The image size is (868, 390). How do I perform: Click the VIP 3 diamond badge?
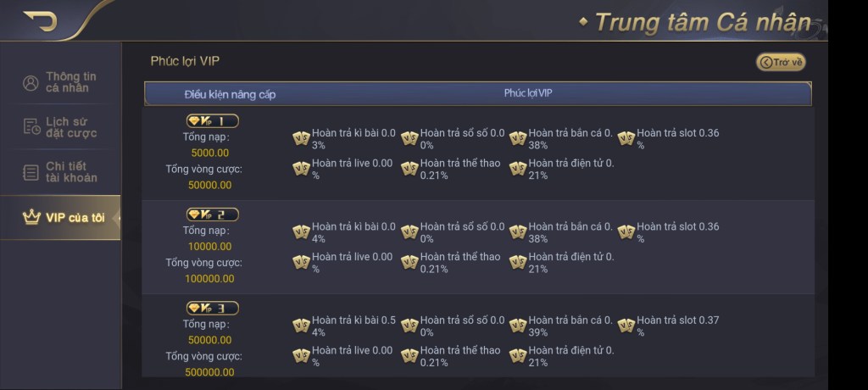(x=212, y=308)
